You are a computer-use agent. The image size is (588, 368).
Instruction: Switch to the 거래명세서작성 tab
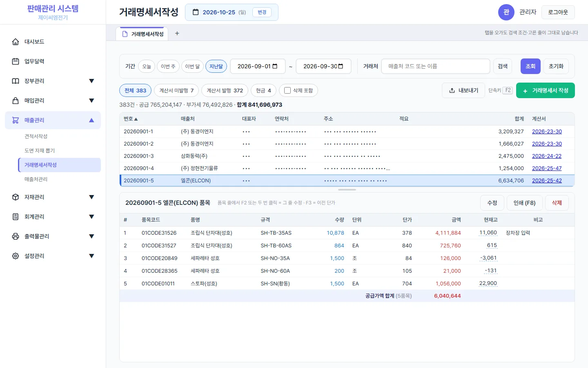pyautogui.click(x=142, y=34)
